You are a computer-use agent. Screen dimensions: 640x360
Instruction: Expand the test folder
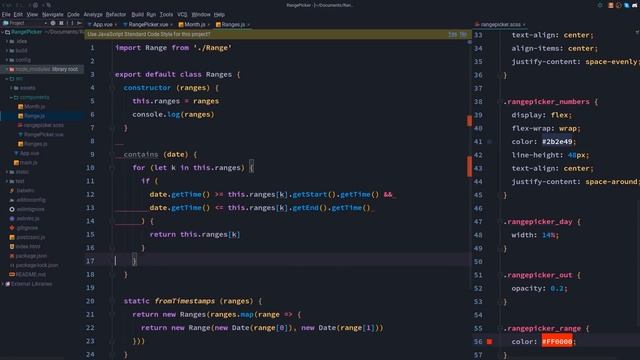coord(7,181)
